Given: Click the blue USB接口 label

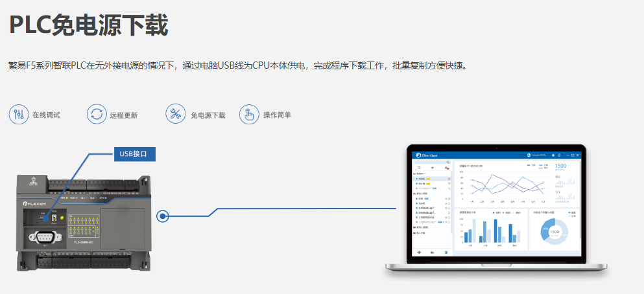Looking at the screenshot, I should point(135,154).
